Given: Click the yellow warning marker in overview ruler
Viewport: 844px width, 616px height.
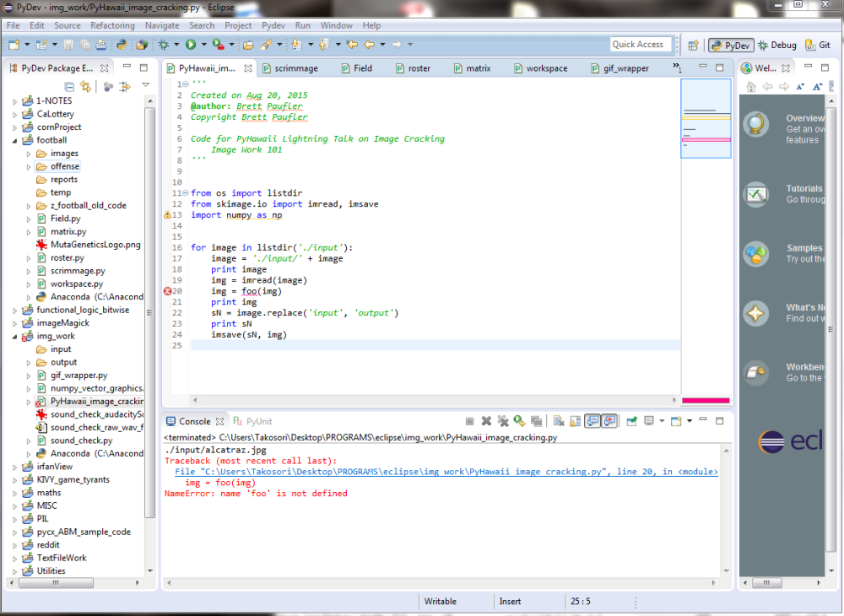Looking at the screenshot, I should 706,117.
